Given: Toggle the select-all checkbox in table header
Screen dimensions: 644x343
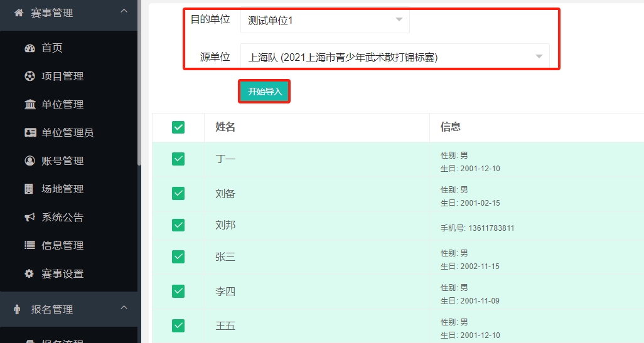Looking at the screenshot, I should coord(178,127).
